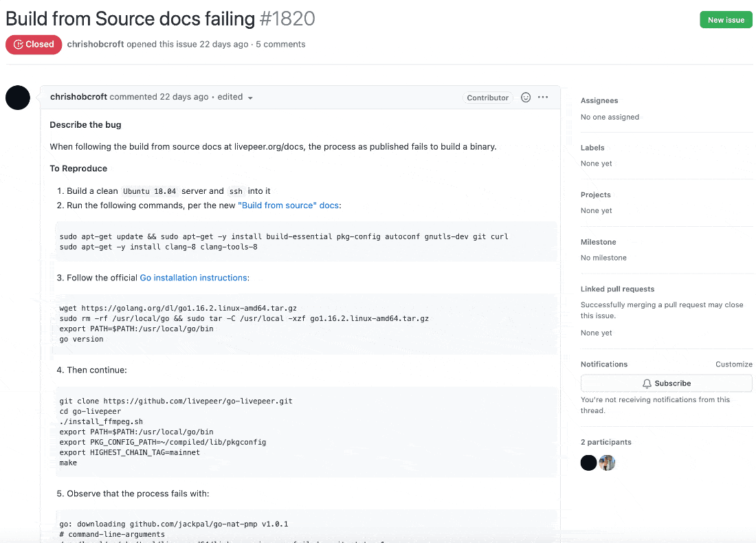Click the git clone command line
Image resolution: width=756 pixels, height=543 pixels.
[176, 401]
